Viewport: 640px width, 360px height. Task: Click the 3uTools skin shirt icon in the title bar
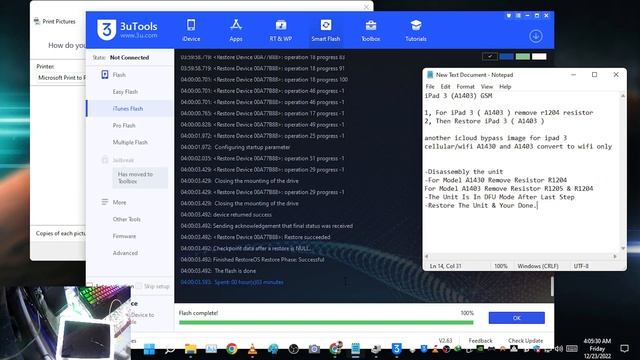pyautogui.click(x=509, y=16)
